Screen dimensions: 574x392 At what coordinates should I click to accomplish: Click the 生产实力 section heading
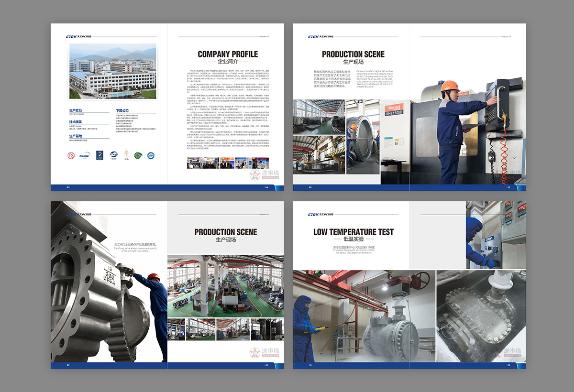76,110
